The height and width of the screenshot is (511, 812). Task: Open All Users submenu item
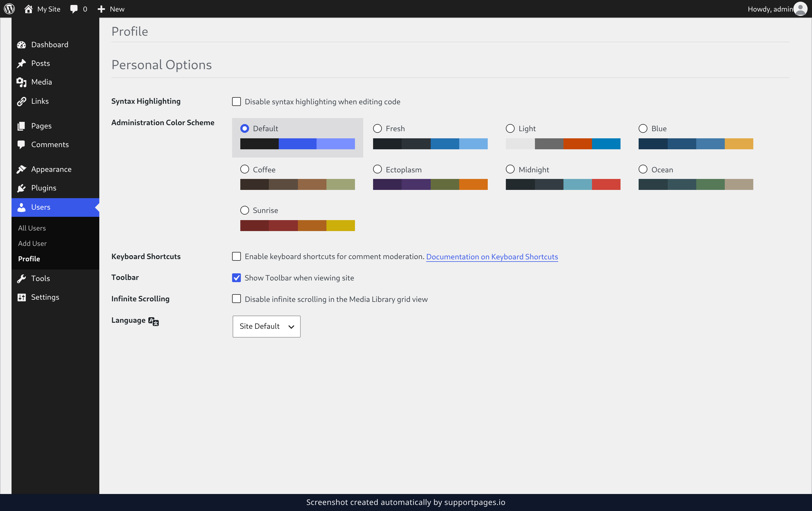pyautogui.click(x=32, y=228)
